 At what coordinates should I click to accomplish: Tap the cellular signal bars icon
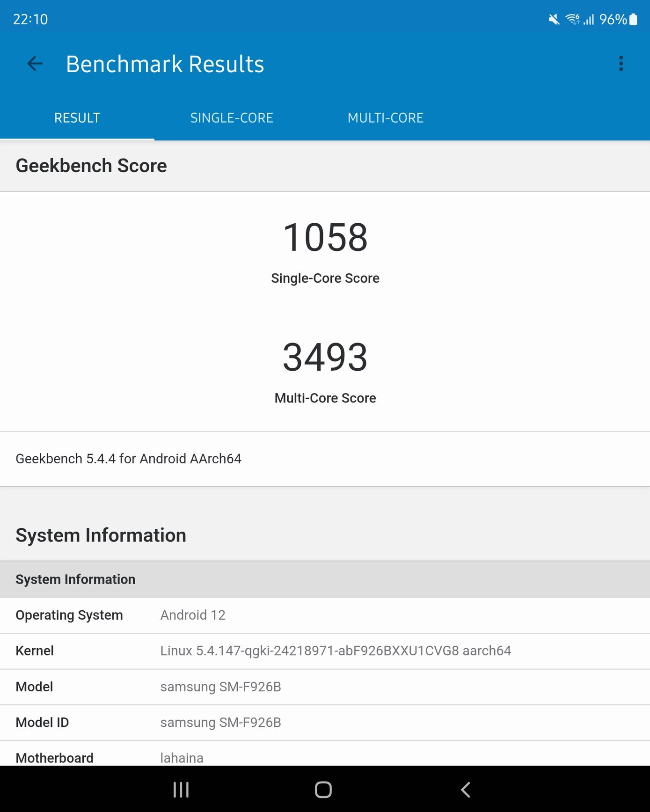click(589, 19)
